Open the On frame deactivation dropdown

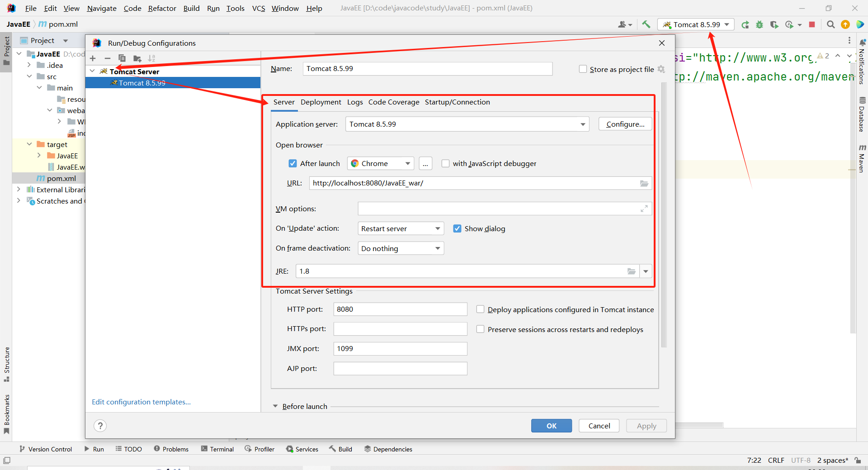pos(401,249)
